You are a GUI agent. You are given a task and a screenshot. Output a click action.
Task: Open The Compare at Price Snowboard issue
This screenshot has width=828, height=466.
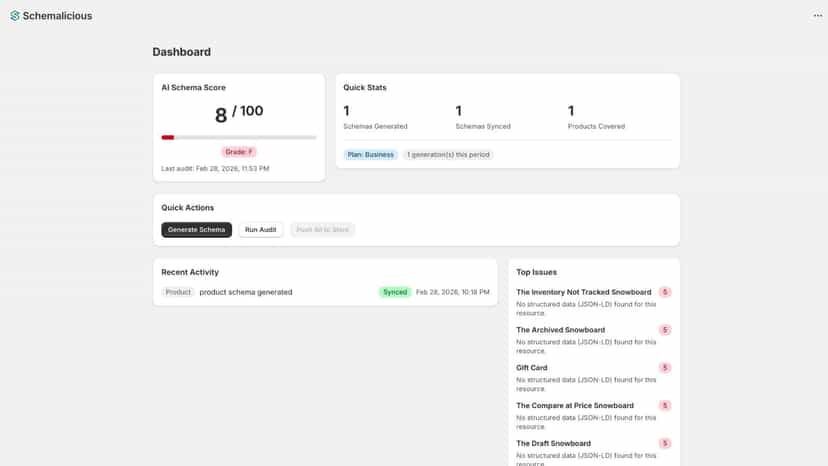575,406
